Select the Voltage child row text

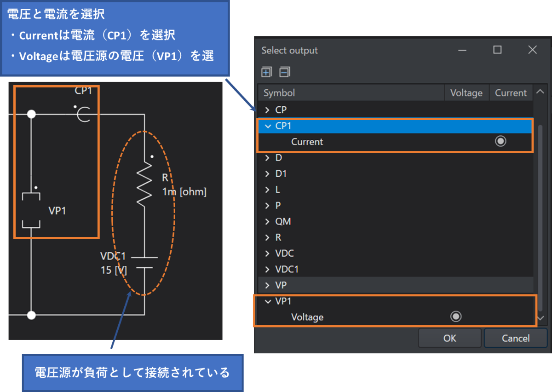click(x=307, y=317)
